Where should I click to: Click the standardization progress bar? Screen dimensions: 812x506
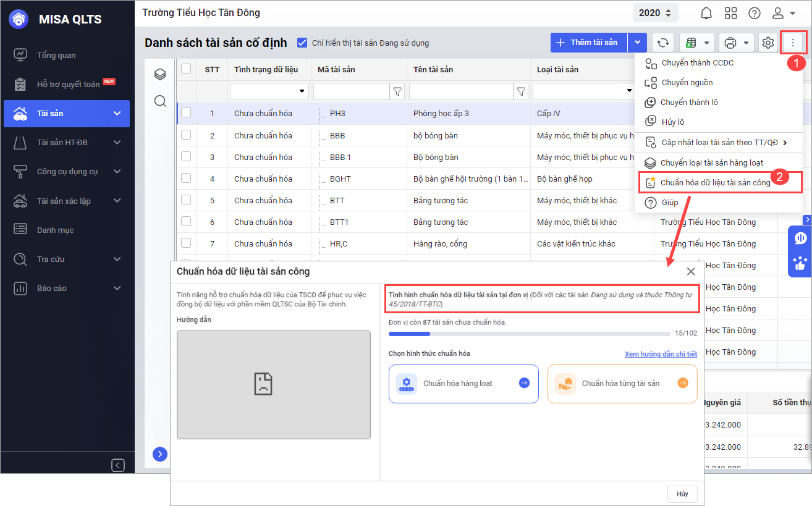[529, 334]
